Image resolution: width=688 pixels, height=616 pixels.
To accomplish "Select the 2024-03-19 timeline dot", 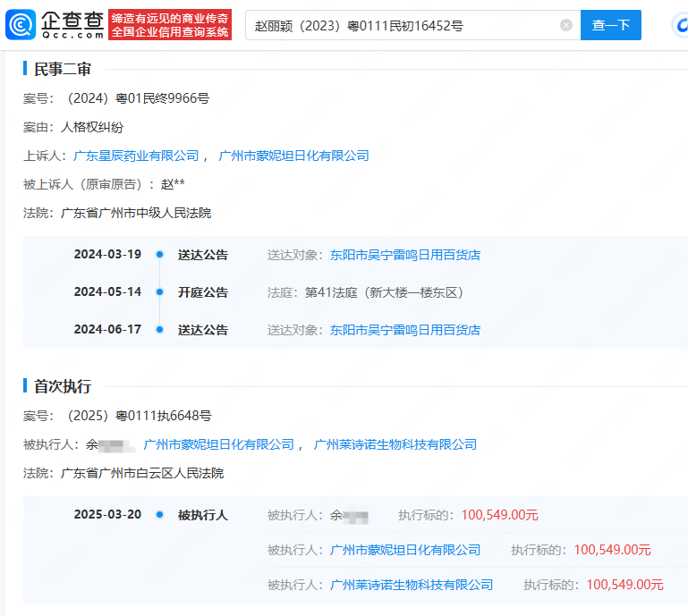I will 160,254.
